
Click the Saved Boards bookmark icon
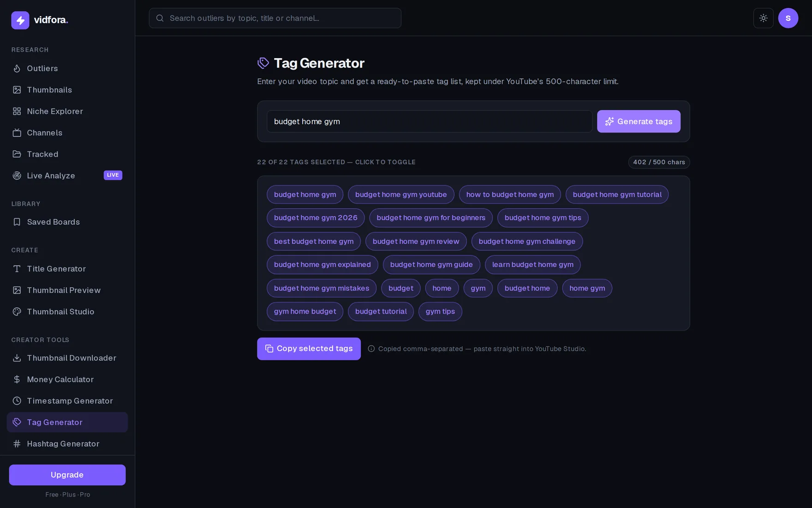tap(17, 222)
